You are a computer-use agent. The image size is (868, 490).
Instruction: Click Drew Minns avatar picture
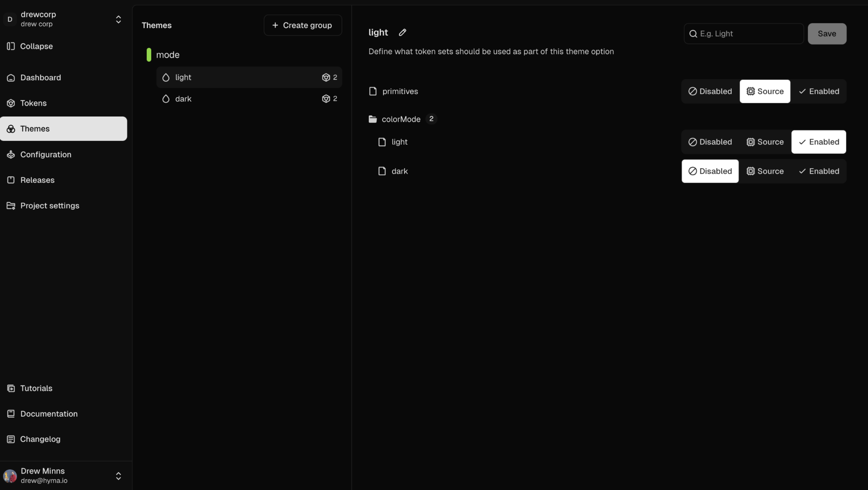click(x=10, y=476)
